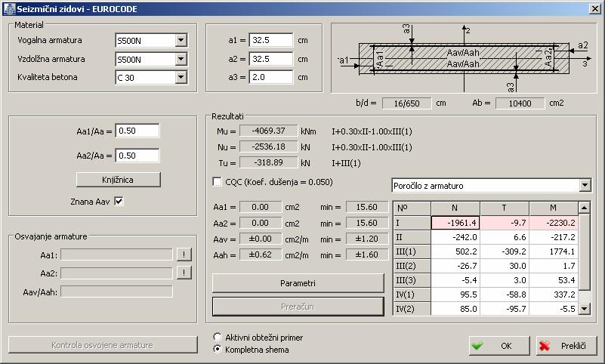The height and width of the screenshot is (364, 605).
Task: Click the Aa1 adopted reinforcement field
Action: point(116,254)
